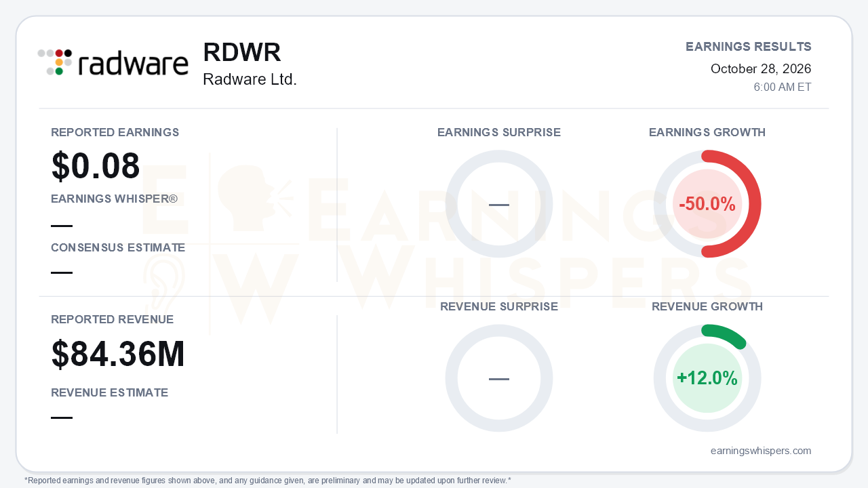Click the preliminary figures disclaimer footnote
The height and width of the screenshot is (488, 868).
click(268, 481)
